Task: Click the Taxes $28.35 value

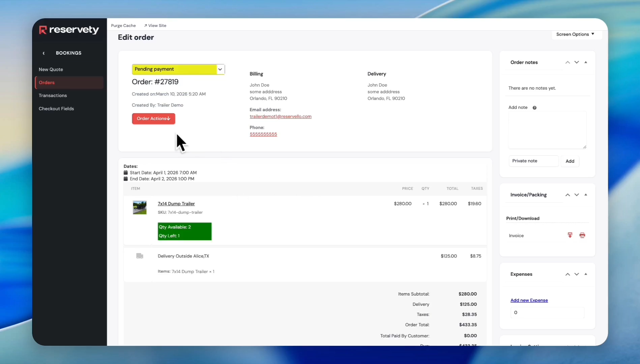Action: click(469, 314)
